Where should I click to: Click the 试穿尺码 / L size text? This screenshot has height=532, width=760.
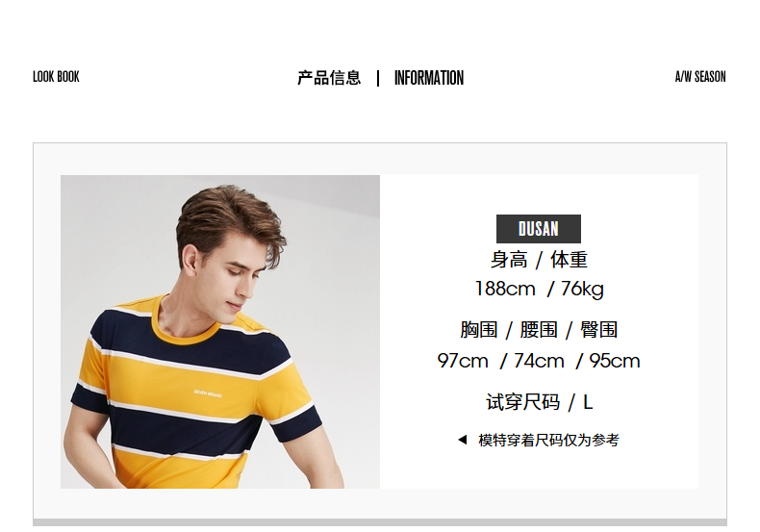tap(539, 402)
